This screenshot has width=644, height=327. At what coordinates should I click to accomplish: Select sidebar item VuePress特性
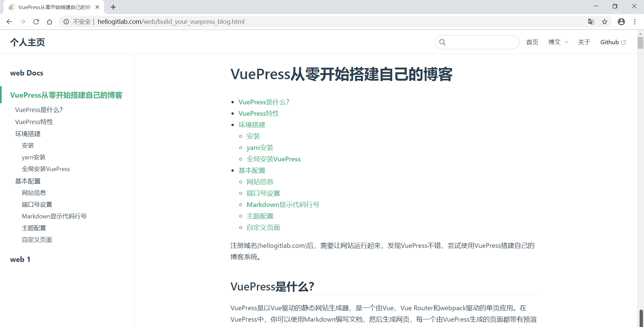pyautogui.click(x=34, y=122)
